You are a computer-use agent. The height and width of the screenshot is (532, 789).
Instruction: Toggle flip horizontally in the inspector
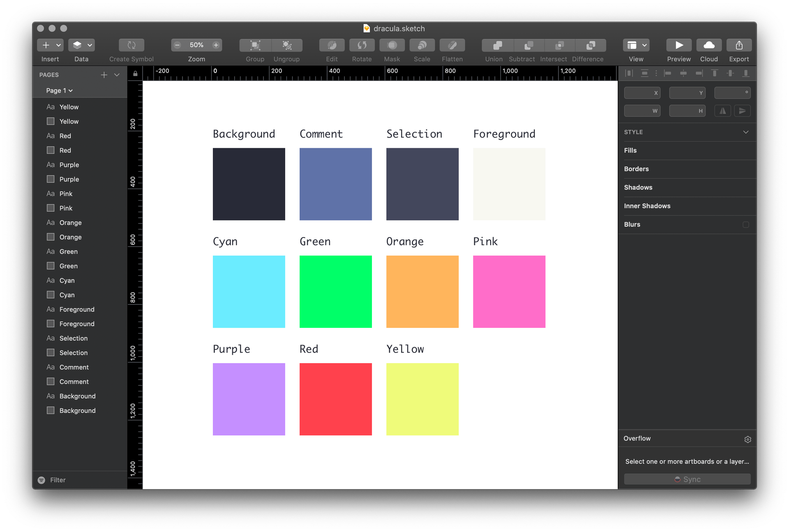[x=723, y=111]
